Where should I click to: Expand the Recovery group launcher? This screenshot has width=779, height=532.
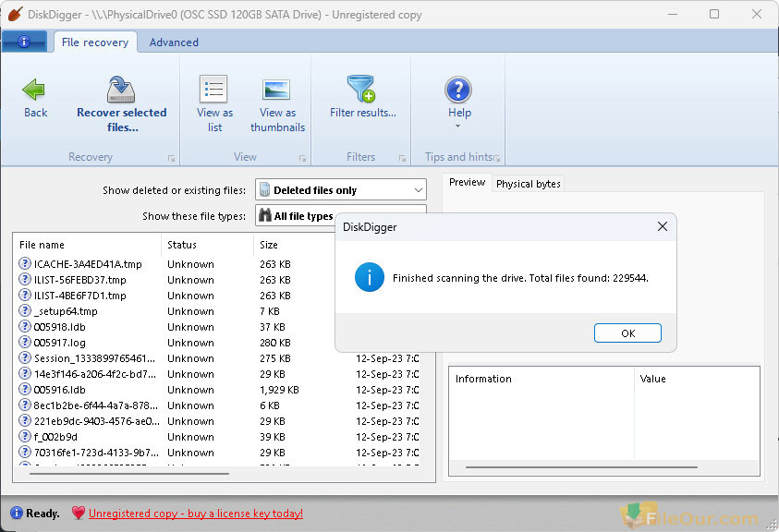pyautogui.click(x=171, y=159)
